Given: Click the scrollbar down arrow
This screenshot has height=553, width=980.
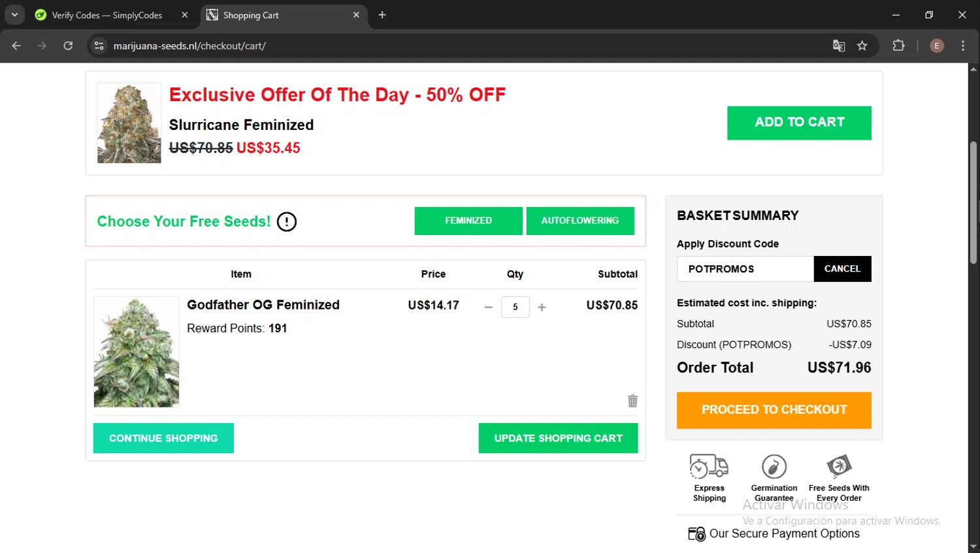Looking at the screenshot, I should pyautogui.click(x=973, y=547).
